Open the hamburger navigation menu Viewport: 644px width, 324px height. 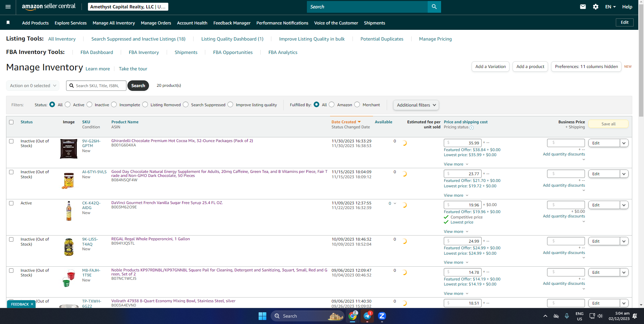pyautogui.click(x=8, y=7)
